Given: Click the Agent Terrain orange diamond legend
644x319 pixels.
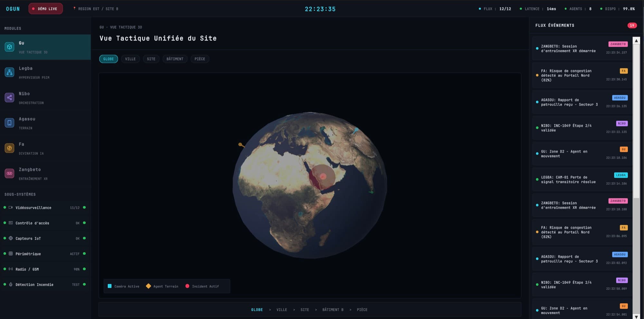Looking at the screenshot, I should point(148,286).
